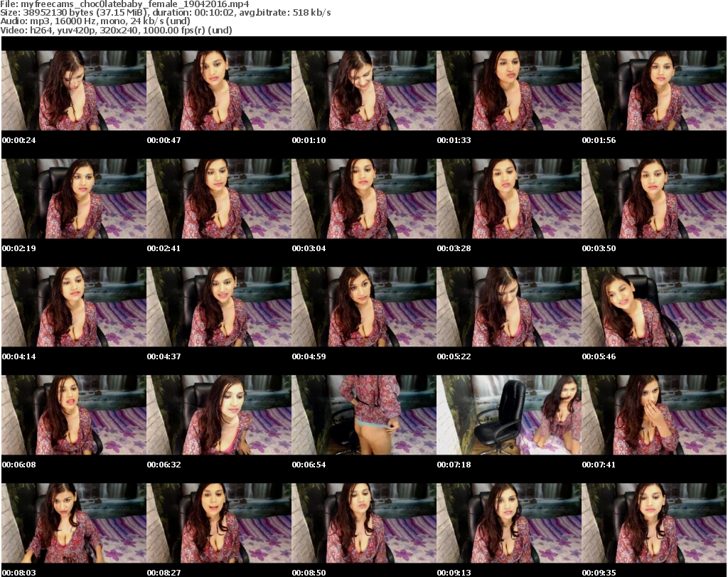Select the timestamp label 00:03:04
This screenshot has height=577, width=728.
click(x=309, y=248)
